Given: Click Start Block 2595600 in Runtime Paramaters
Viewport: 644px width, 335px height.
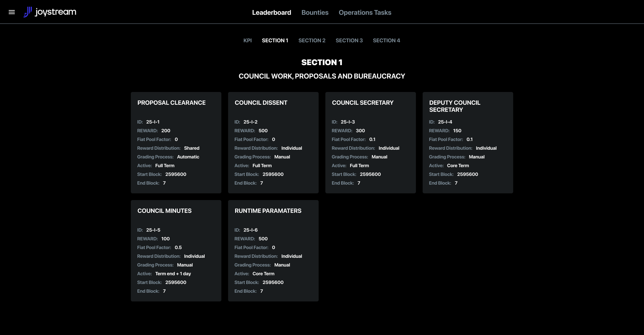Looking at the screenshot, I should tap(273, 282).
